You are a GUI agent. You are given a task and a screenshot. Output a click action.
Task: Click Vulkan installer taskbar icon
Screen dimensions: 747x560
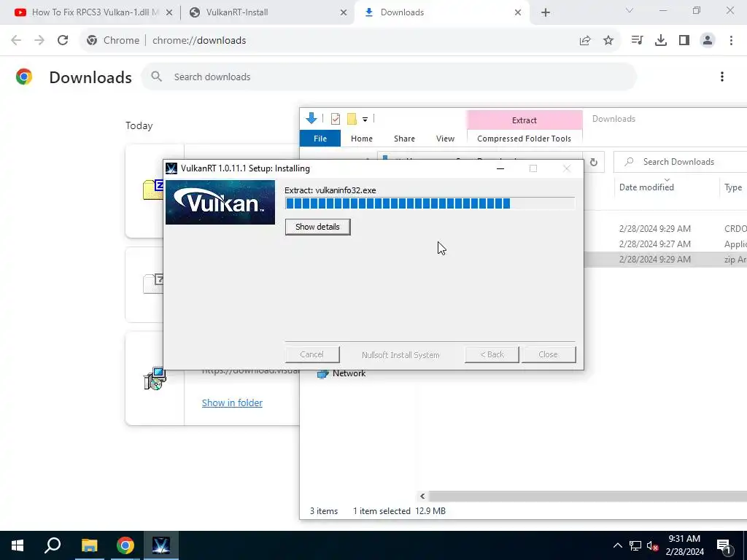tap(161, 545)
